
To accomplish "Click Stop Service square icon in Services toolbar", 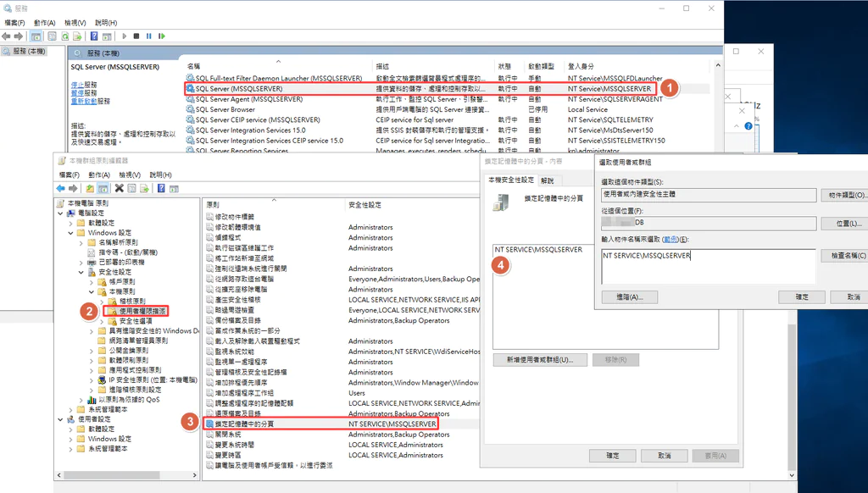I will coord(136,36).
